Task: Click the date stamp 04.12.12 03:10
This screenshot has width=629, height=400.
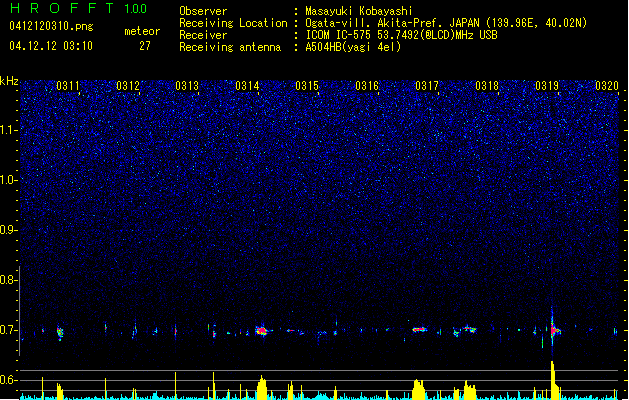Action: pyautogui.click(x=51, y=46)
